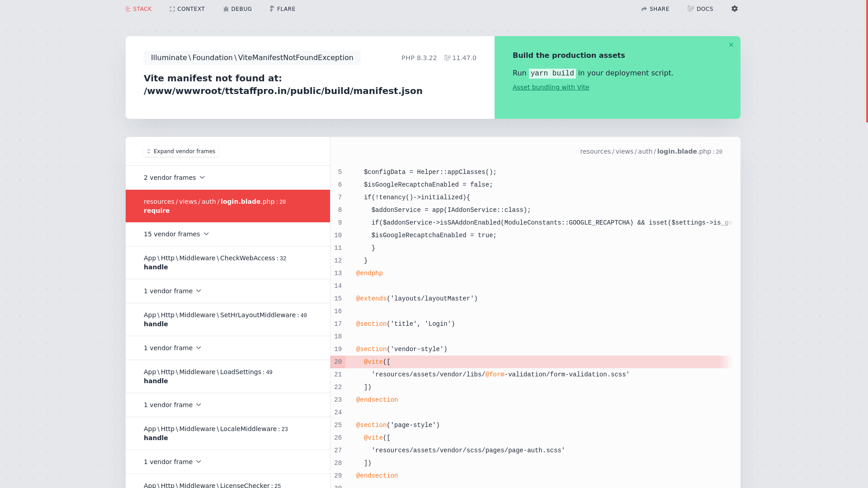Viewport: 868px width, 488px height.
Task: Click the form-validation.scss path on line 21
Action: pos(500,375)
